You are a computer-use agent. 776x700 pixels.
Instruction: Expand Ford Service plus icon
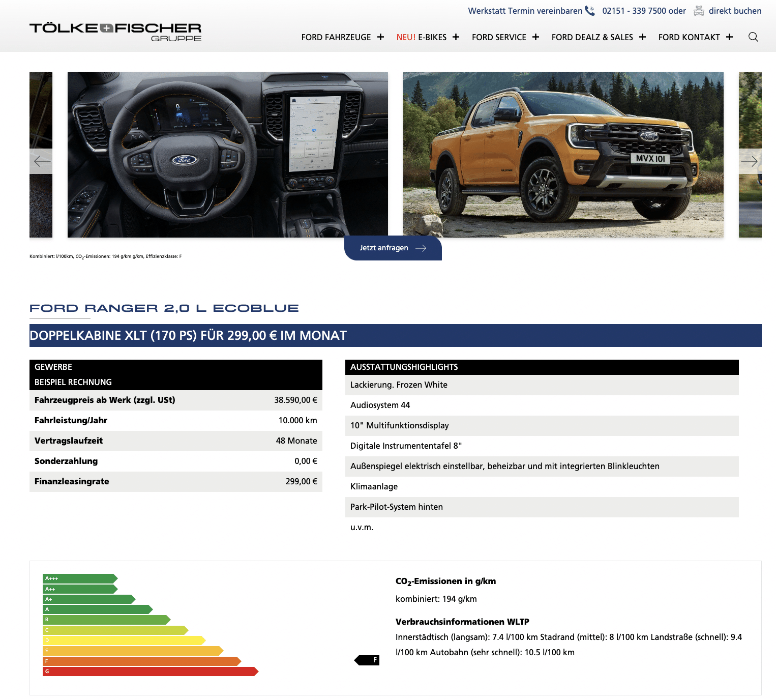click(535, 37)
